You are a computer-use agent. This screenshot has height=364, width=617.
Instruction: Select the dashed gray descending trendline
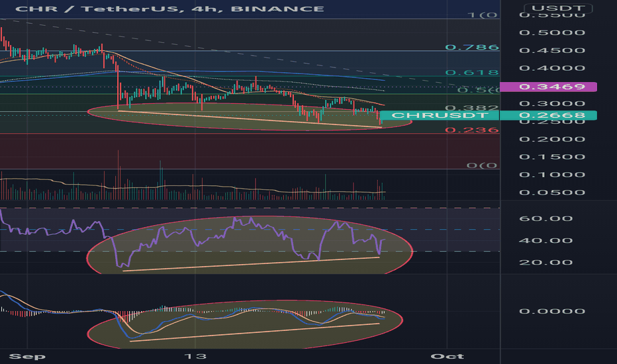coord(252,56)
